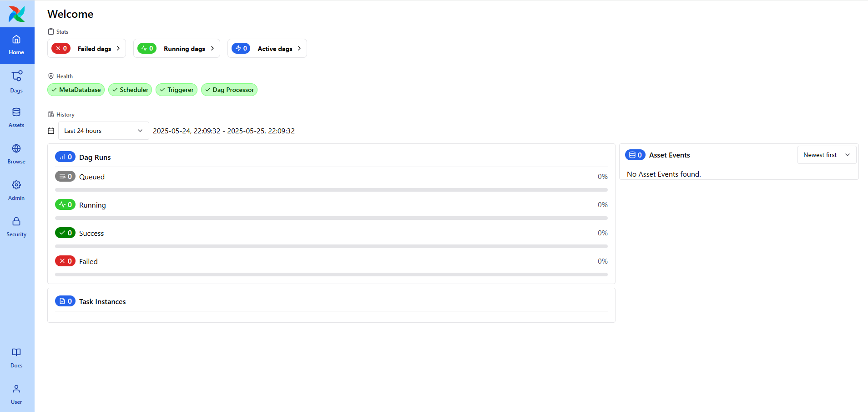Viewport: 868px width, 412px height.
Task: Expand the Active dags stat chevron
Action: tap(299, 48)
